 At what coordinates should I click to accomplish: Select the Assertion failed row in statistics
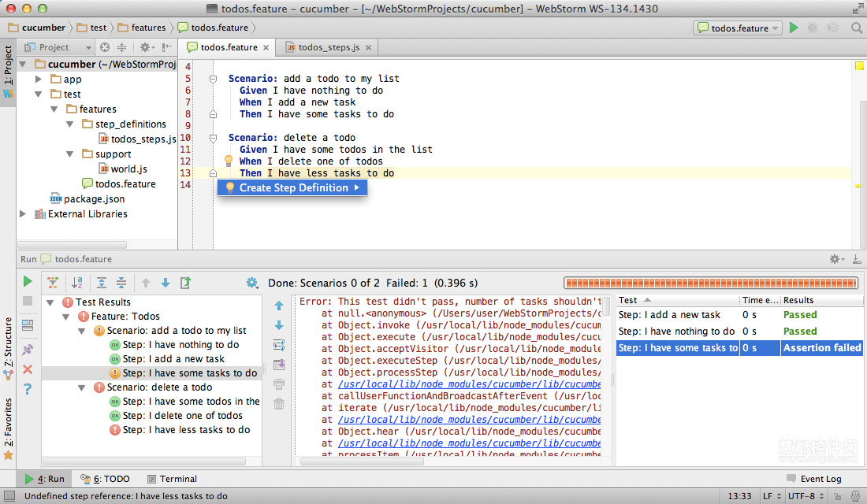pos(739,347)
